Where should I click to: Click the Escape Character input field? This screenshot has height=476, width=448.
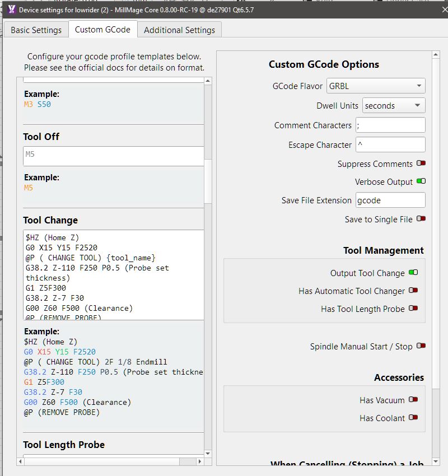[x=390, y=145]
